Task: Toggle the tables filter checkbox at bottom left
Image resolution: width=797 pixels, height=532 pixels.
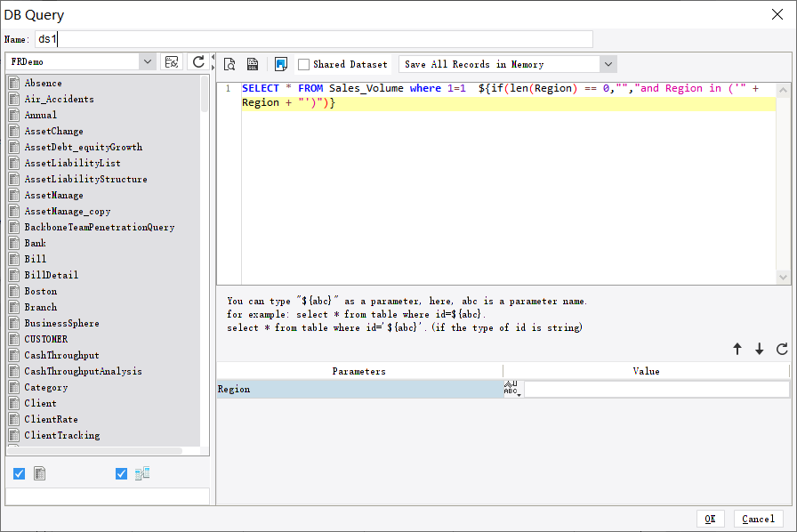Action: (x=19, y=473)
